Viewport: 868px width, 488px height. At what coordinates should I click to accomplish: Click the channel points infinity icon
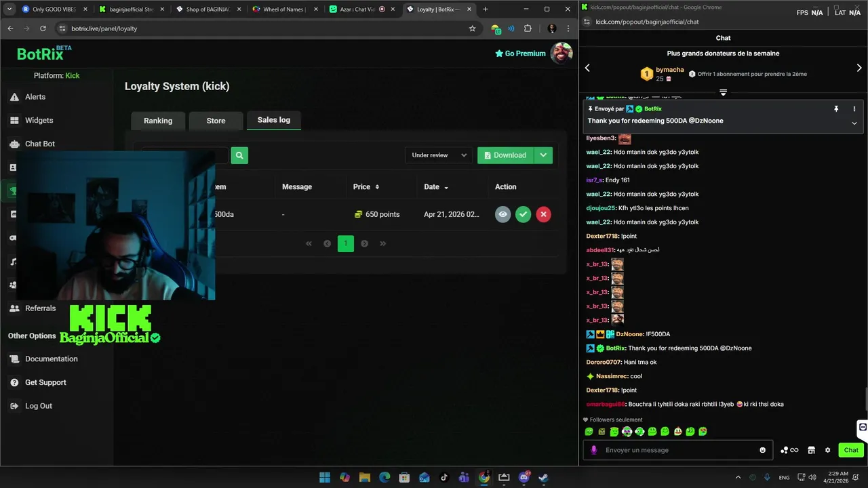789,450
